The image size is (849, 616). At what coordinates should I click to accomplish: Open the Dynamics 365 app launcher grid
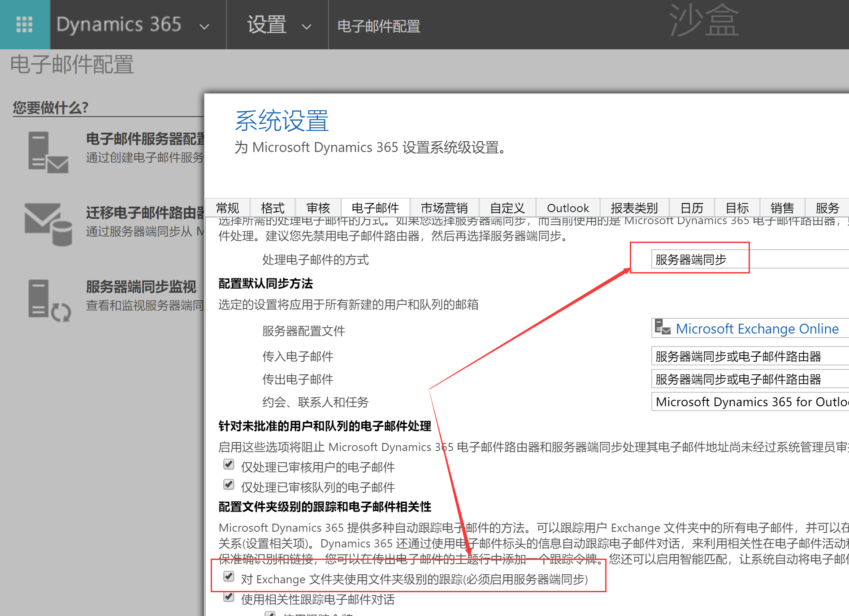(x=25, y=25)
